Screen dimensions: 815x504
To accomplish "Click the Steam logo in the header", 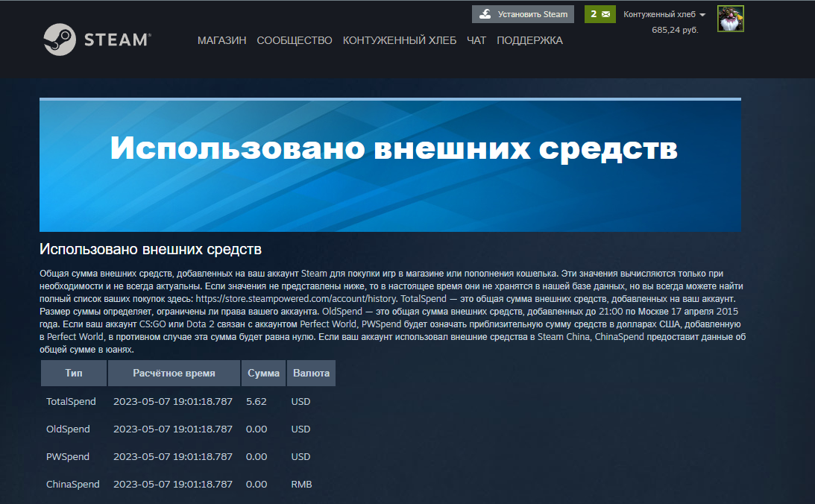I will pos(97,40).
